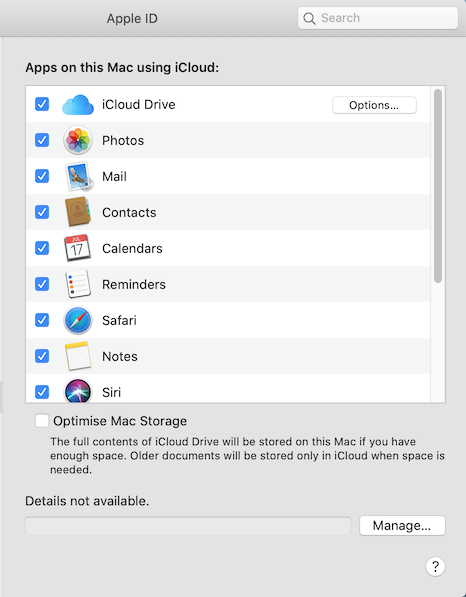Click the Photos flower icon
Image resolution: width=466 pixels, height=597 pixels.
coord(78,140)
